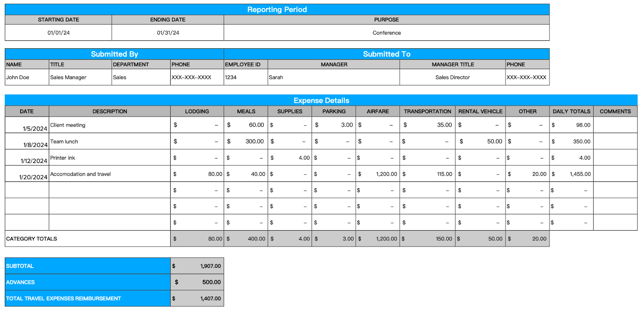Viewport: 644px width, 312px height.
Task: Select the 1,407.00 reimbursement value
Action: click(197, 298)
